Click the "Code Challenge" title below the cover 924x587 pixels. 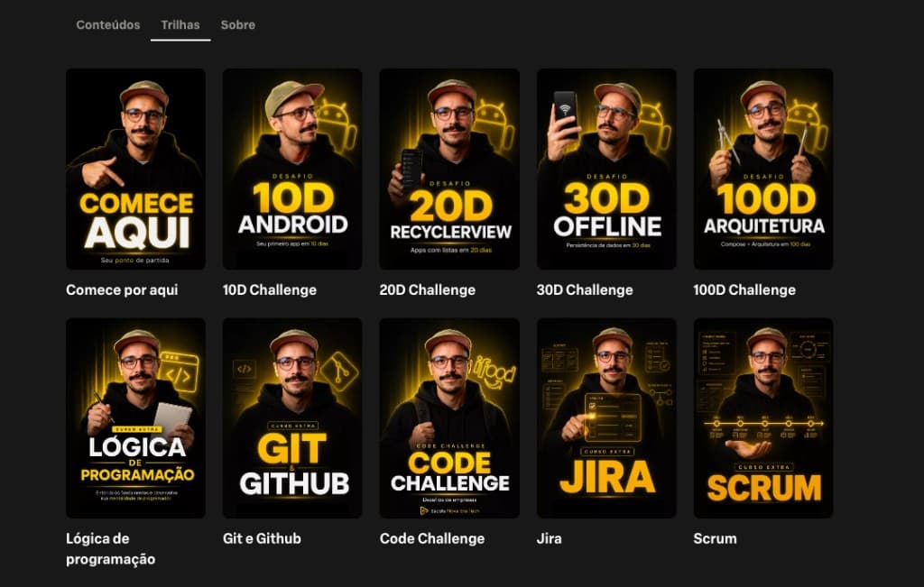click(x=432, y=538)
